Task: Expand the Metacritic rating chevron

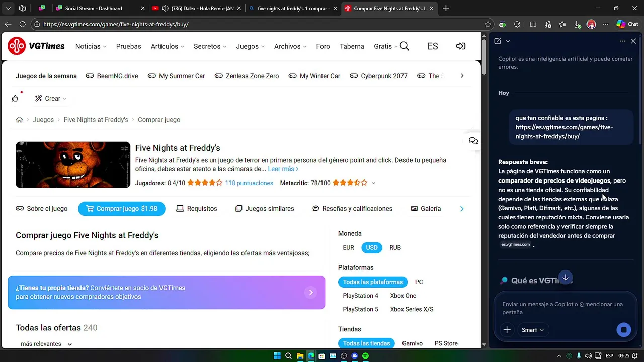Action: tap(373, 183)
